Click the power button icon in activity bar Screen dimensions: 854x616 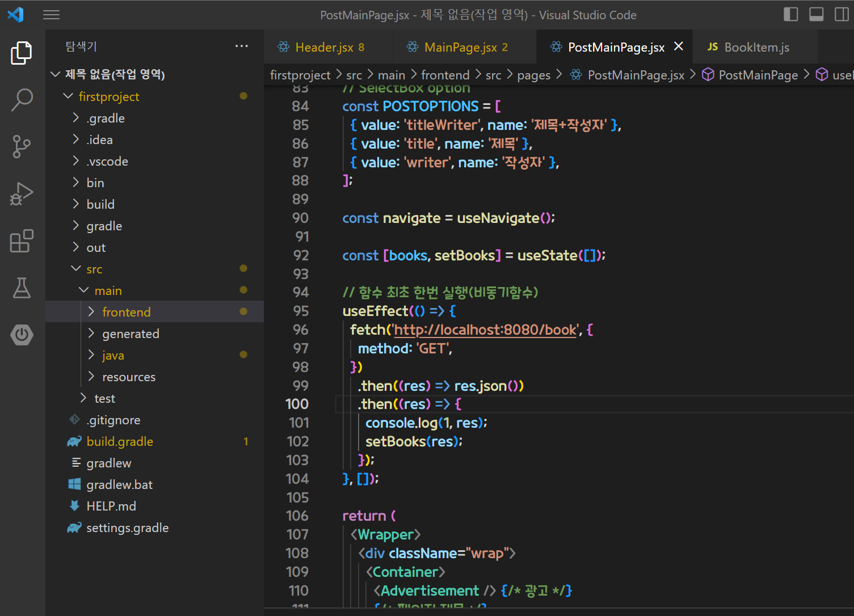pyautogui.click(x=22, y=335)
